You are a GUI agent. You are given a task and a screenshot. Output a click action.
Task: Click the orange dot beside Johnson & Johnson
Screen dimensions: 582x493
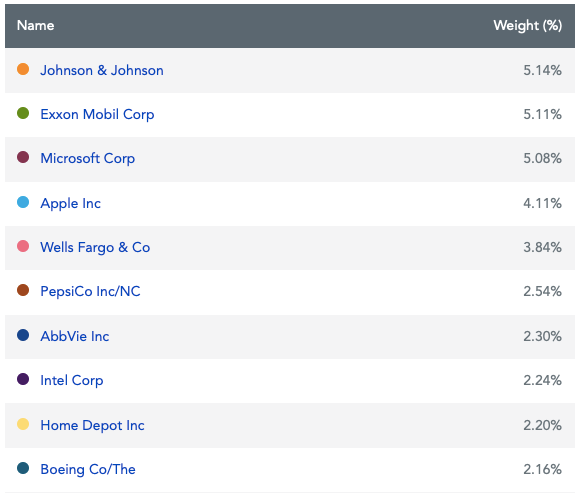pos(23,69)
